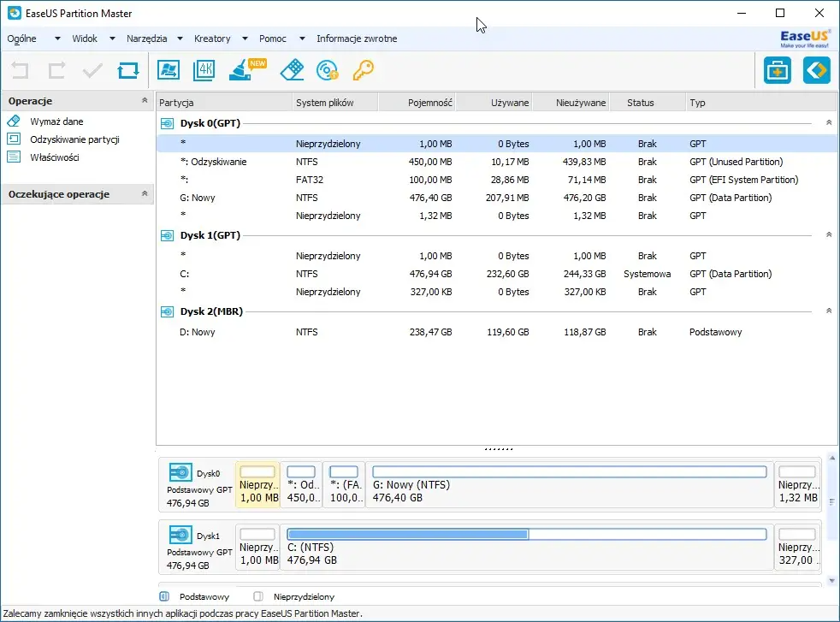
Task: Open the Cleanup tool marked NEW
Action: (242, 70)
